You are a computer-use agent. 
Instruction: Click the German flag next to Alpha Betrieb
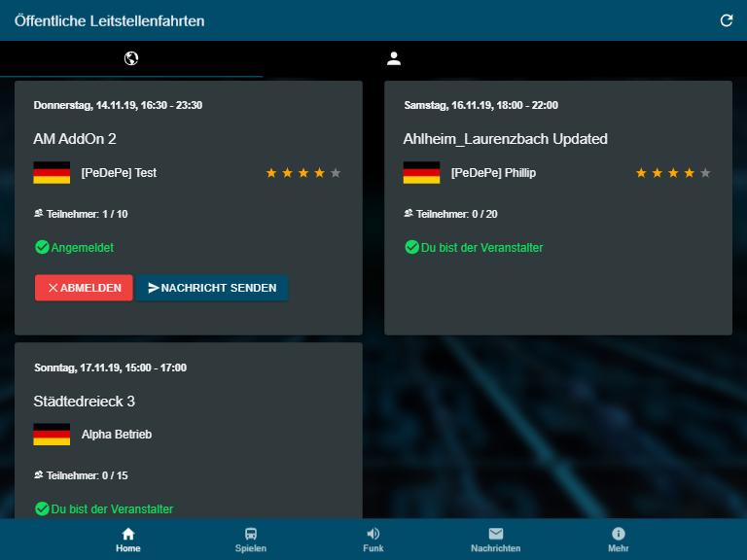tap(52, 435)
